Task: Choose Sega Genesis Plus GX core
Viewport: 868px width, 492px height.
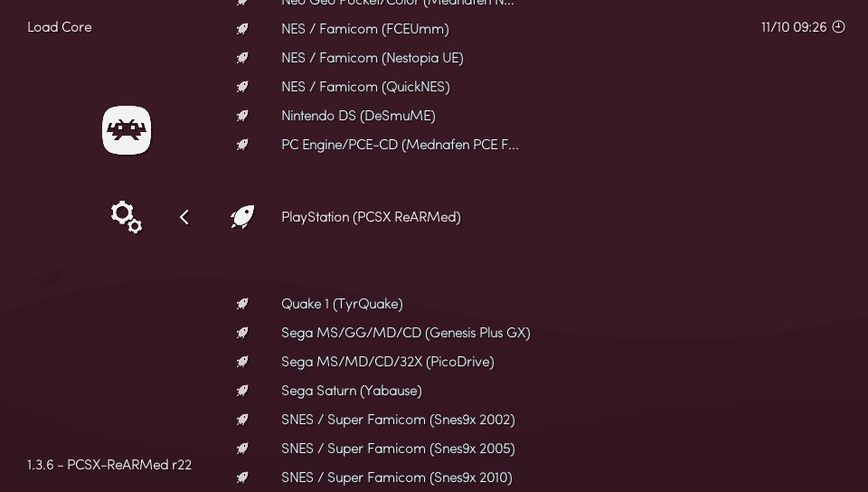Action: pos(405,333)
